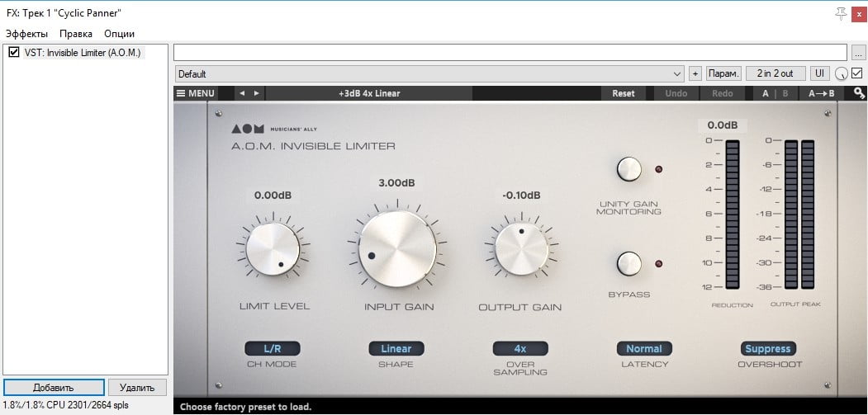Select previous preset with left arrow

pos(242,93)
